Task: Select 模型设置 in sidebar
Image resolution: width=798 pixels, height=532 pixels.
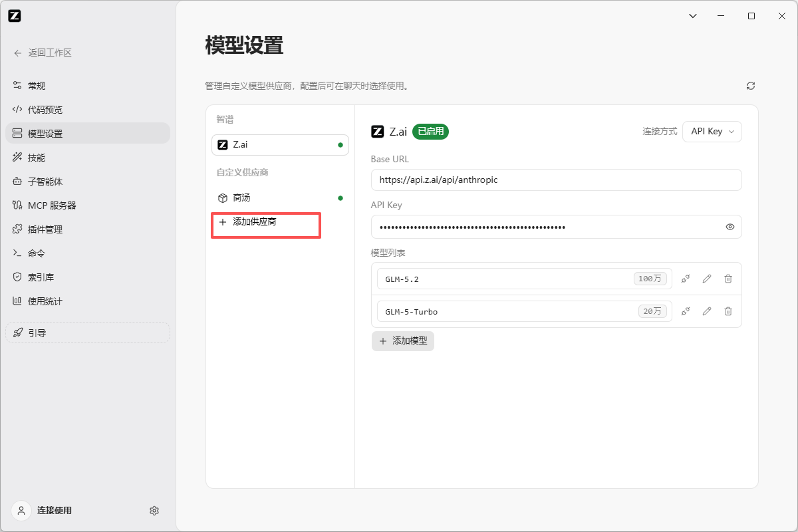Action: coord(88,134)
